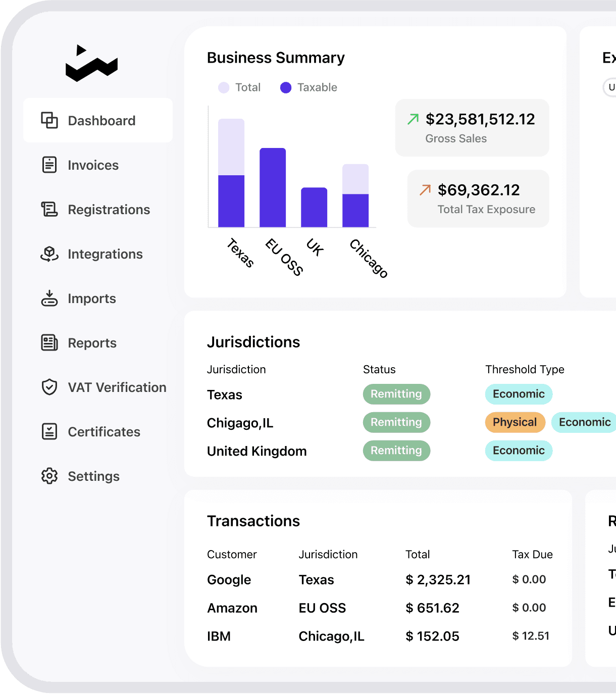The image size is (616, 694).
Task: Click the Imports download icon
Action: coord(49,298)
